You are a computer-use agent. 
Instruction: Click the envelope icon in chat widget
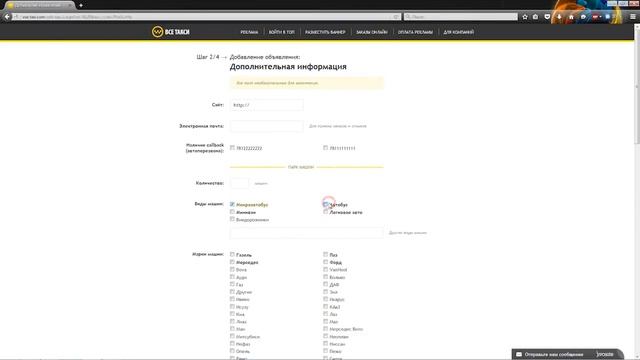tap(519, 354)
